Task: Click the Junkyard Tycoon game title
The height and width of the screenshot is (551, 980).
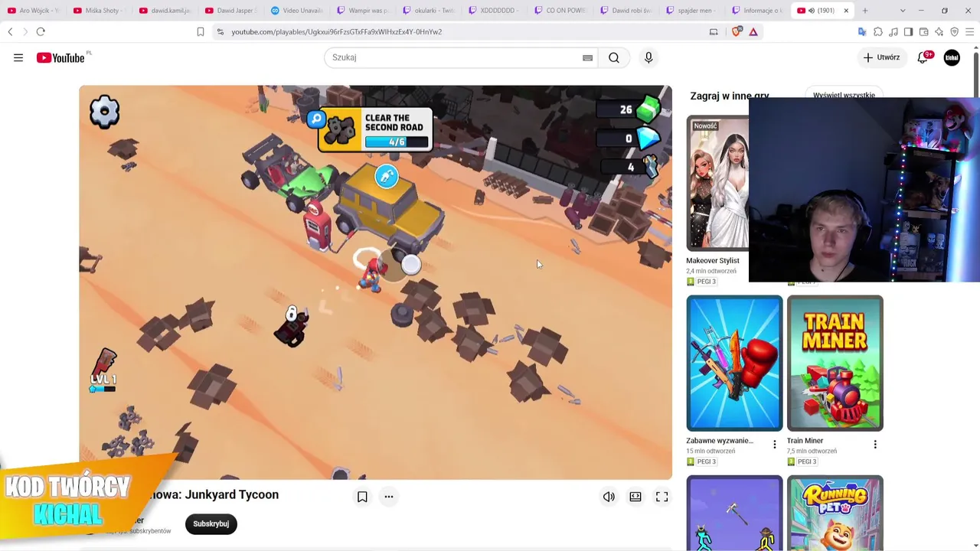Action: pyautogui.click(x=232, y=495)
